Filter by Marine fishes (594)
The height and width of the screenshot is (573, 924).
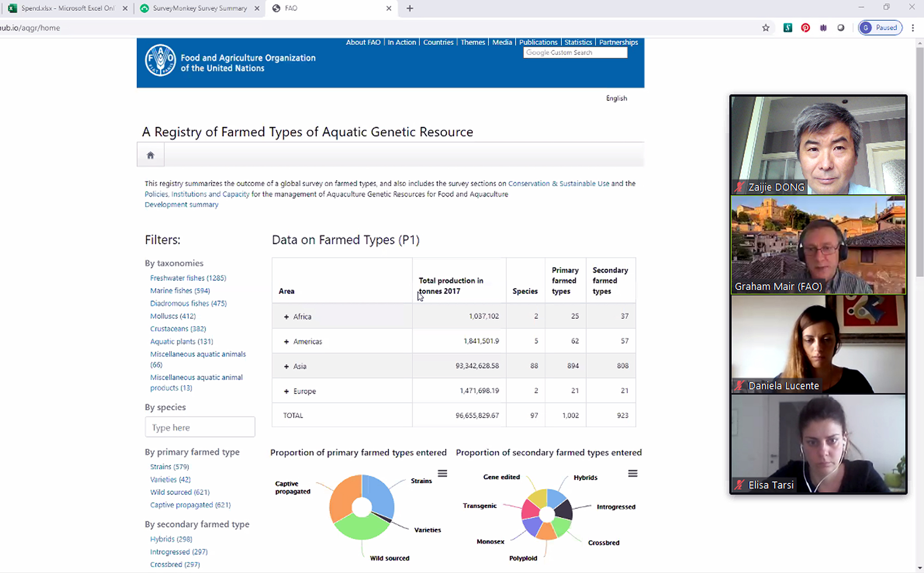180,291
